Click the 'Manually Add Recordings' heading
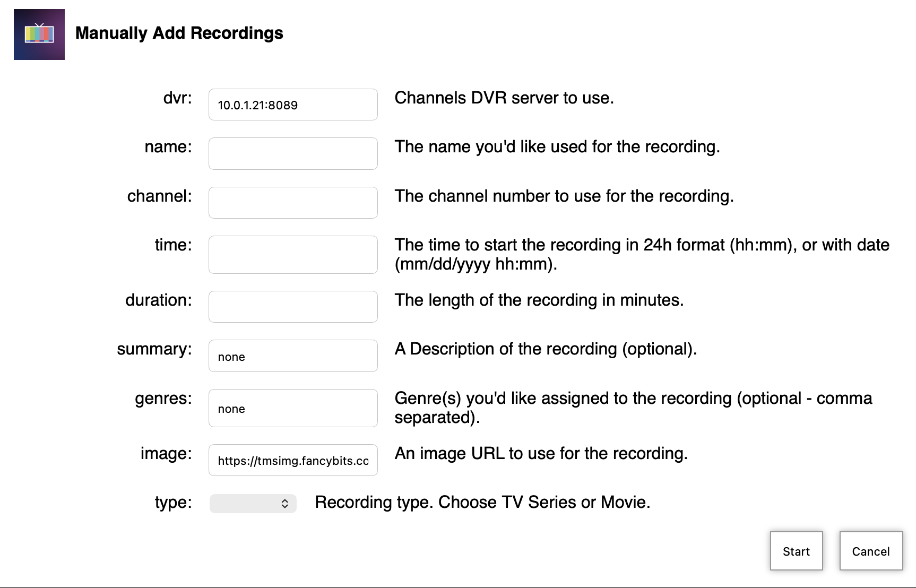Viewport: 916px width, 588px height. 179,33
